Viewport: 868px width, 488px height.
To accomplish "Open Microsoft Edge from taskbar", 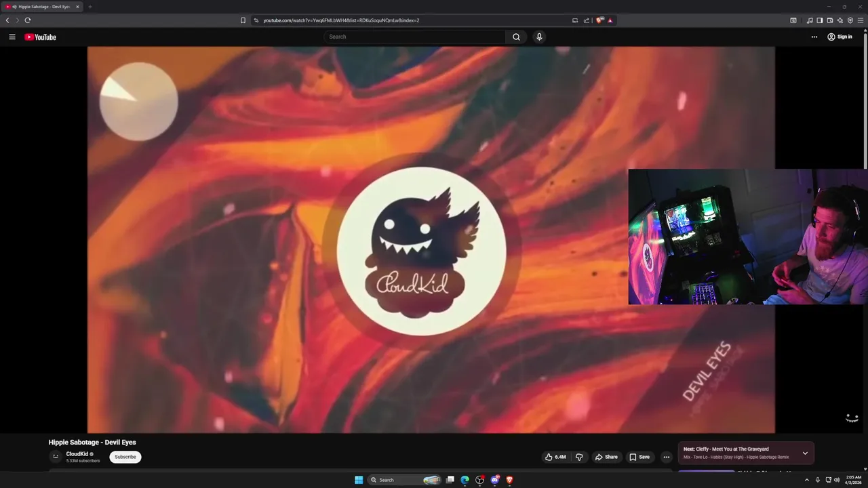I will 465,480.
